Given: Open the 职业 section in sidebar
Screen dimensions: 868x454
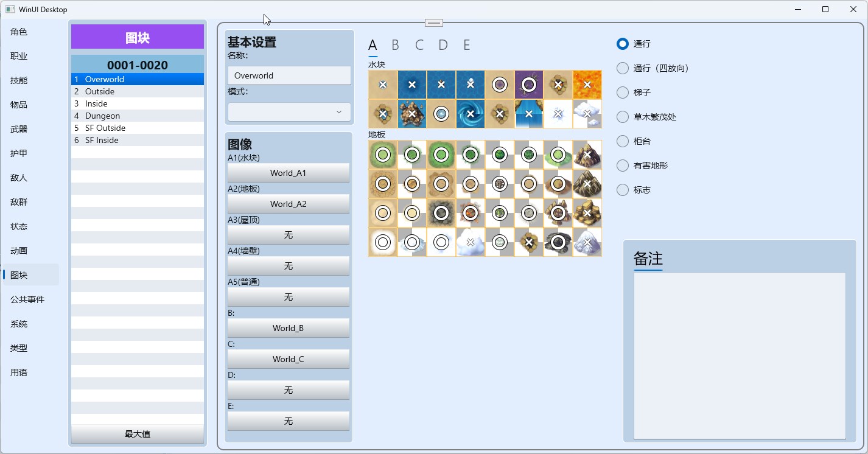Looking at the screenshot, I should click(x=31, y=56).
